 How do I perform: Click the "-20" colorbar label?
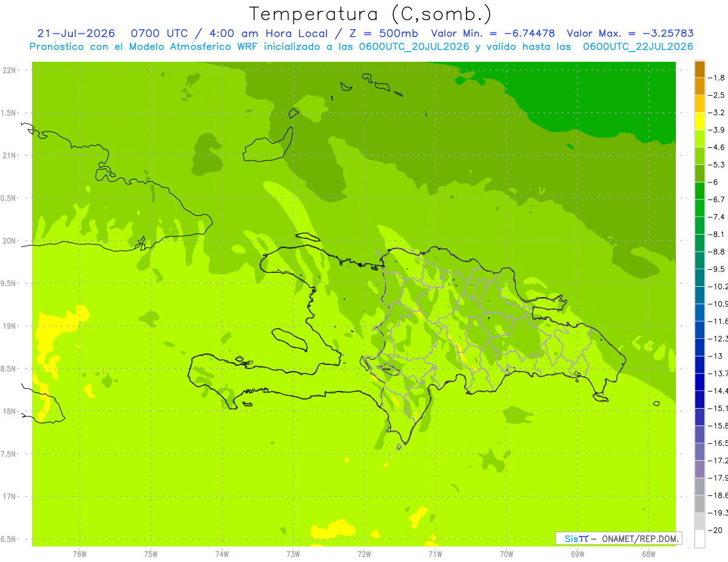[716, 530]
